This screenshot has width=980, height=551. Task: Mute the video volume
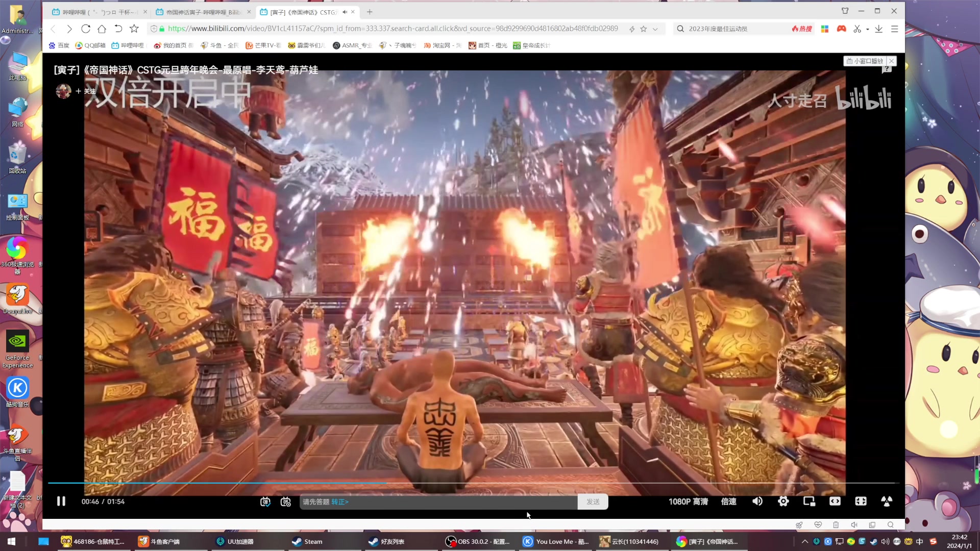click(757, 502)
